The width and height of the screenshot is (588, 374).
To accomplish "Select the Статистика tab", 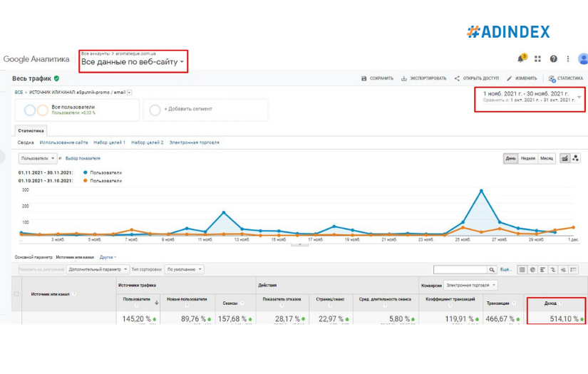I will point(31,131).
